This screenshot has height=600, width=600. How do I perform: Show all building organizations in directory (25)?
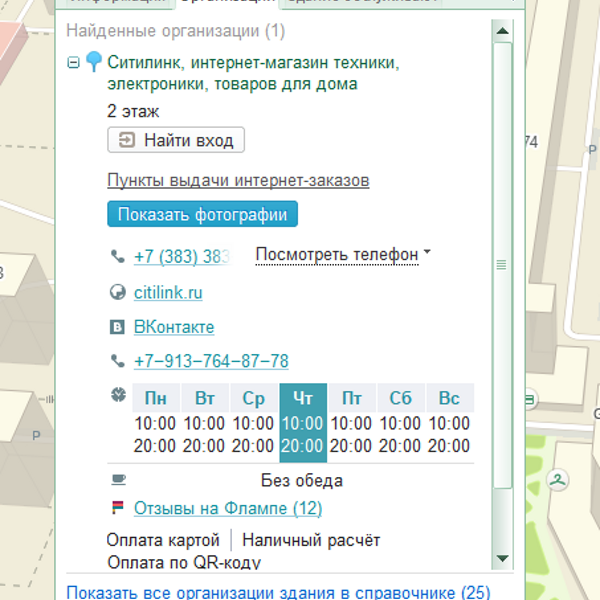pyautogui.click(x=278, y=592)
